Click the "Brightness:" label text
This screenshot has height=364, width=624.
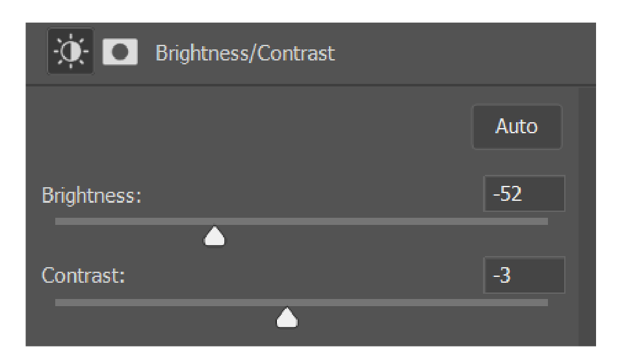[x=92, y=196]
